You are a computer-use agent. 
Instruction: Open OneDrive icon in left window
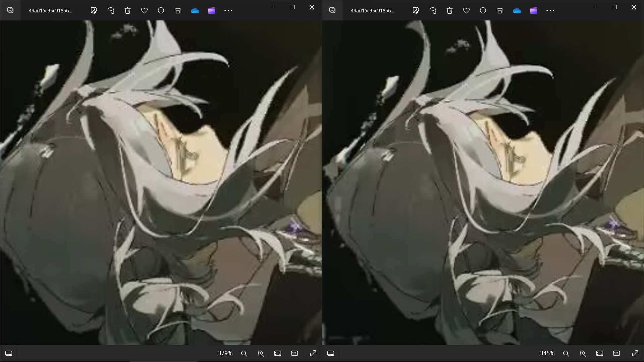195,11
